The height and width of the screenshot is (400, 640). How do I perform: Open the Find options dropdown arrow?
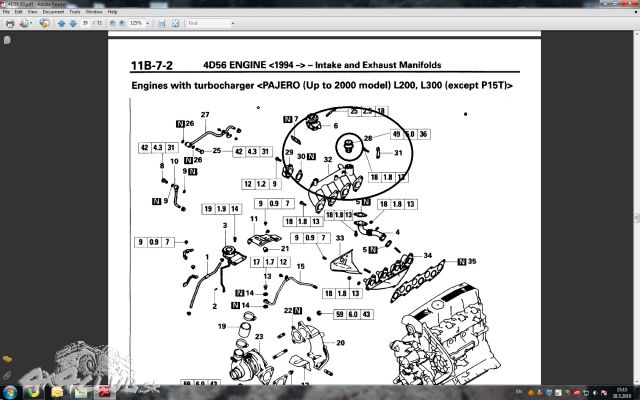click(233, 23)
